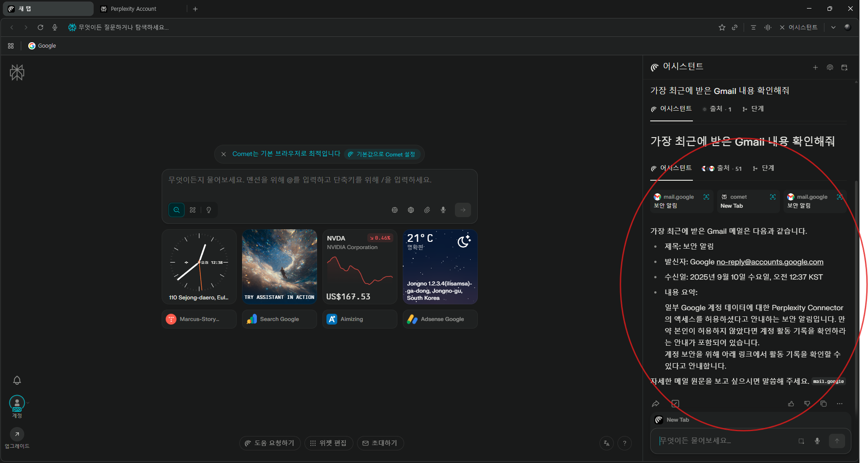The width and height of the screenshot is (868, 463).
Task: Open the account profile avatar
Action: click(17, 403)
